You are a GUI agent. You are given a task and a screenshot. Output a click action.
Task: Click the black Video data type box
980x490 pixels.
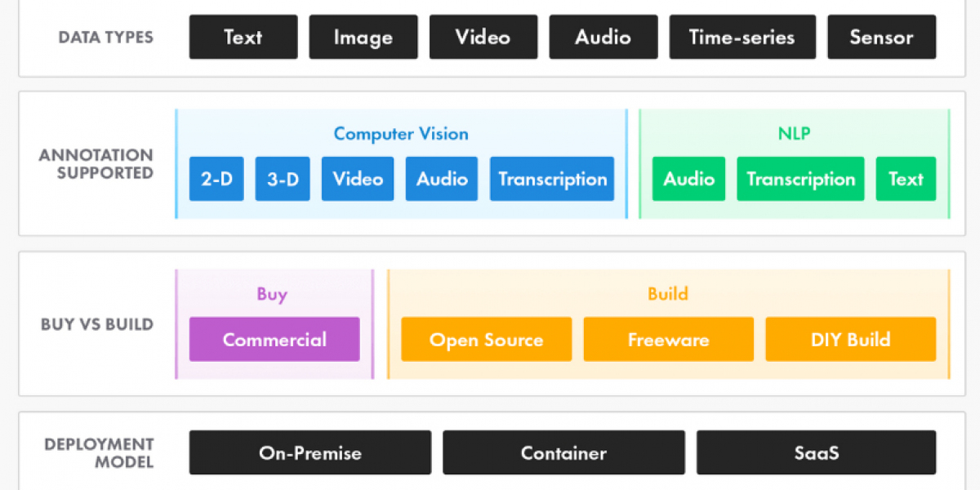tap(483, 37)
